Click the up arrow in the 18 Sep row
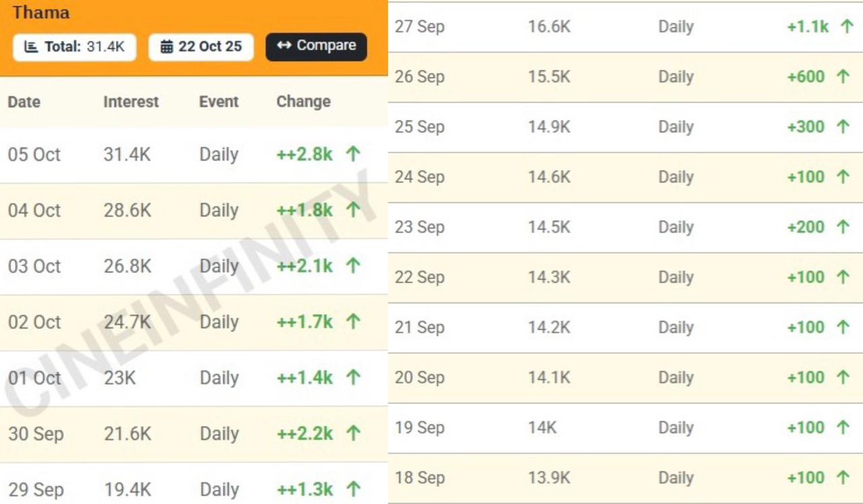863x504 pixels. [843, 478]
